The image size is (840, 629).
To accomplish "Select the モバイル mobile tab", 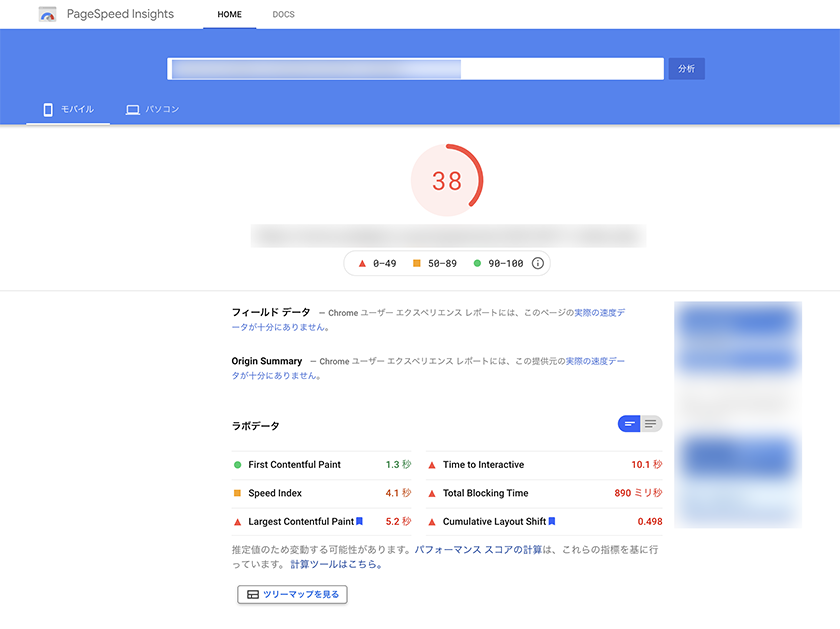I will (68, 109).
